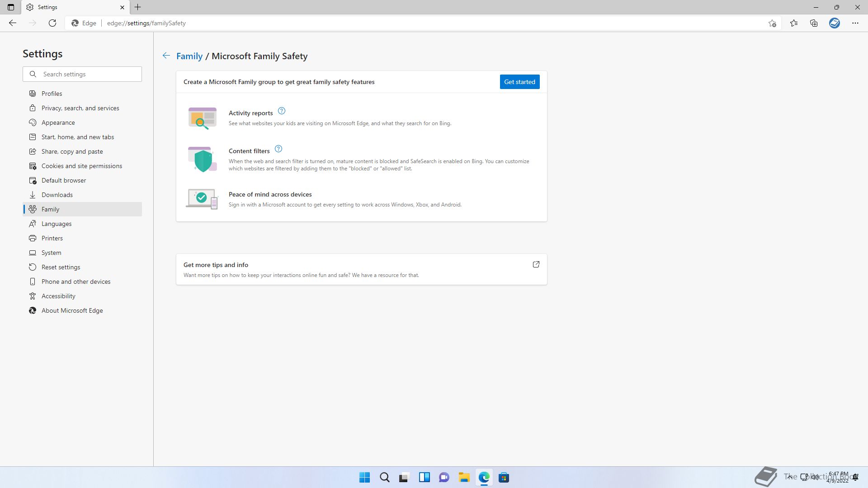Open Languages settings
Image resolution: width=868 pixels, height=488 pixels.
(x=82, y=224)
